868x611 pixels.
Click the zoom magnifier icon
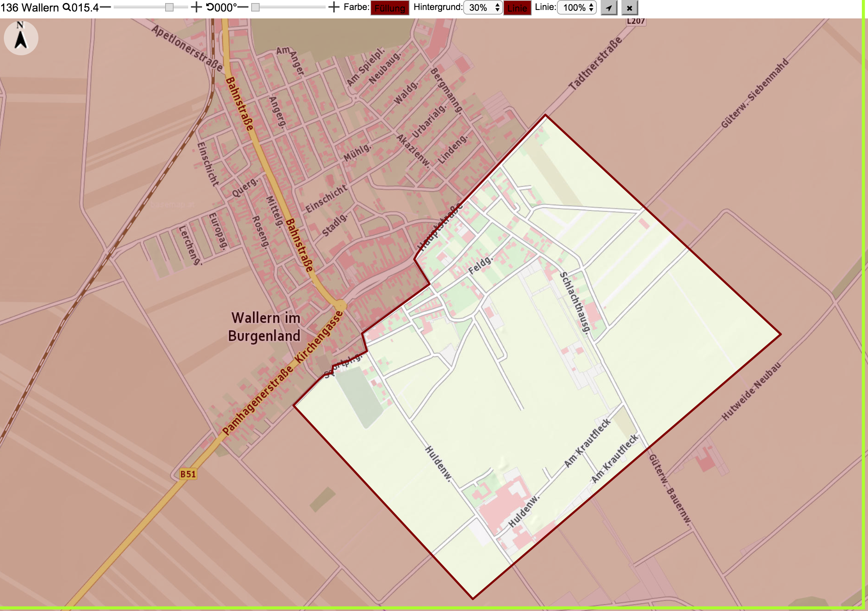(66, 7)
